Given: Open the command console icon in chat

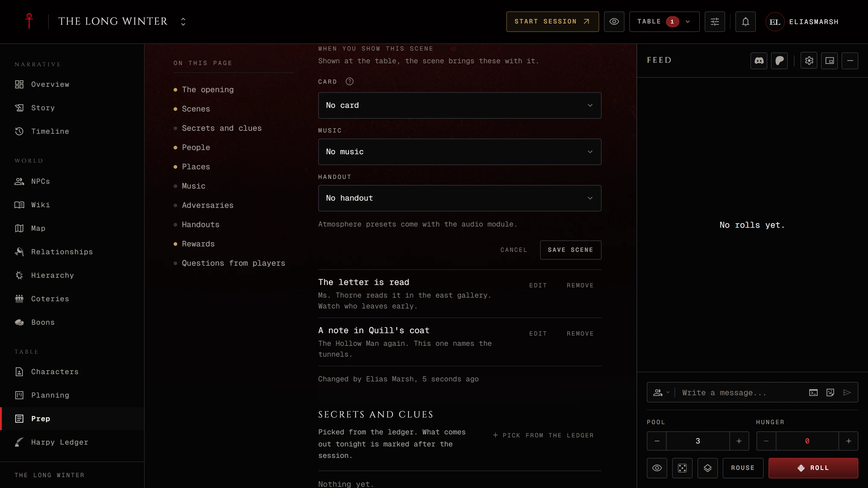Looking at the screenshot, I should pyautogui.click(x=813, y=392).
